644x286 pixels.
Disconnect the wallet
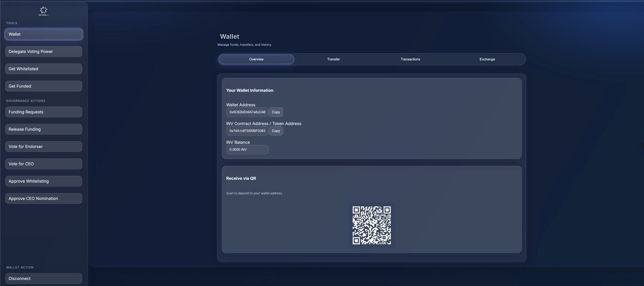tap(44, 278)
